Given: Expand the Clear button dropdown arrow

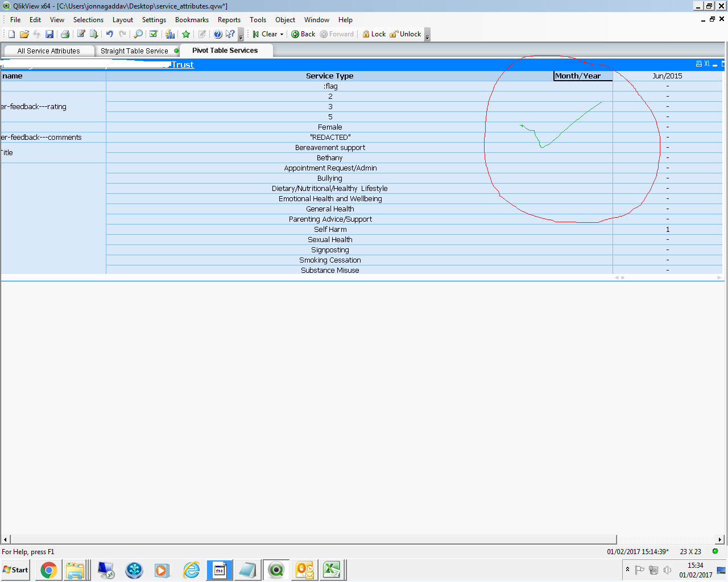Looking at the screenshot, I should [282, 34].
